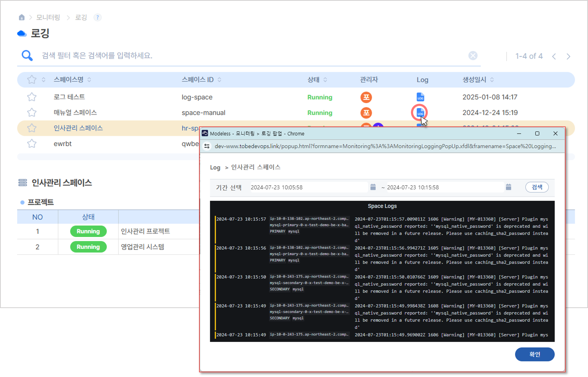Sort by 생성일시 column
The height and width of the screenshot is (377, 588).
[492, 80]
